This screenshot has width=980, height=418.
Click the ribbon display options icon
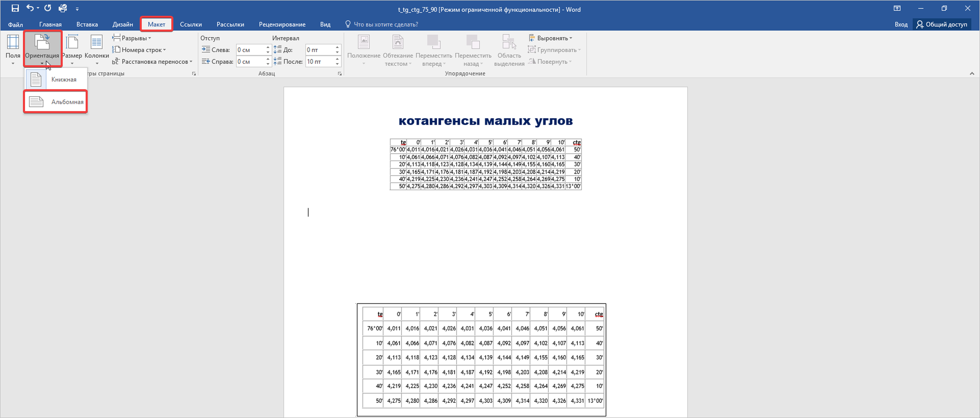coord(897,8)
